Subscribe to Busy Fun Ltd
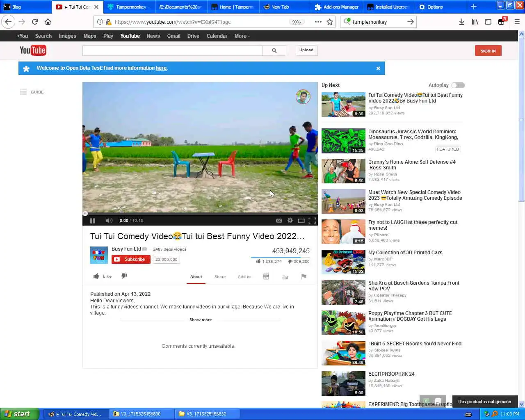This screenshot has width=525, height=420. coord(131,259)
